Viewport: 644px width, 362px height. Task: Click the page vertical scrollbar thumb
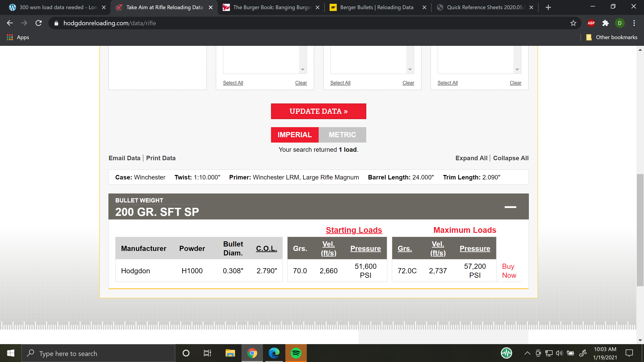coord(640,230)
